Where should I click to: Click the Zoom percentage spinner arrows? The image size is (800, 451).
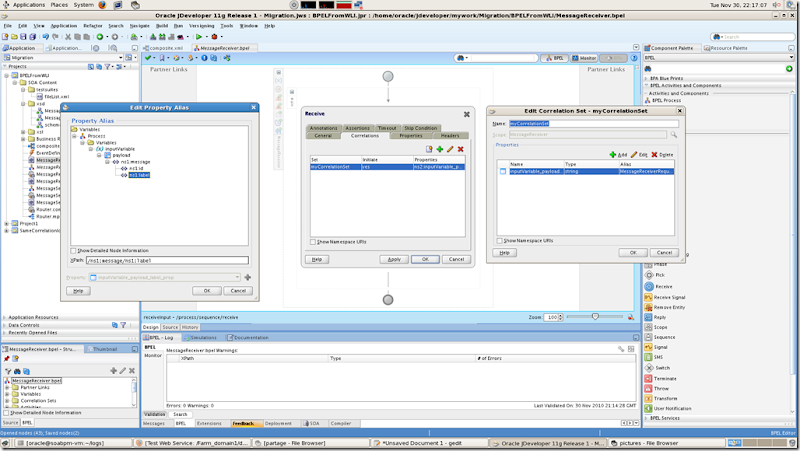[561, 317]
